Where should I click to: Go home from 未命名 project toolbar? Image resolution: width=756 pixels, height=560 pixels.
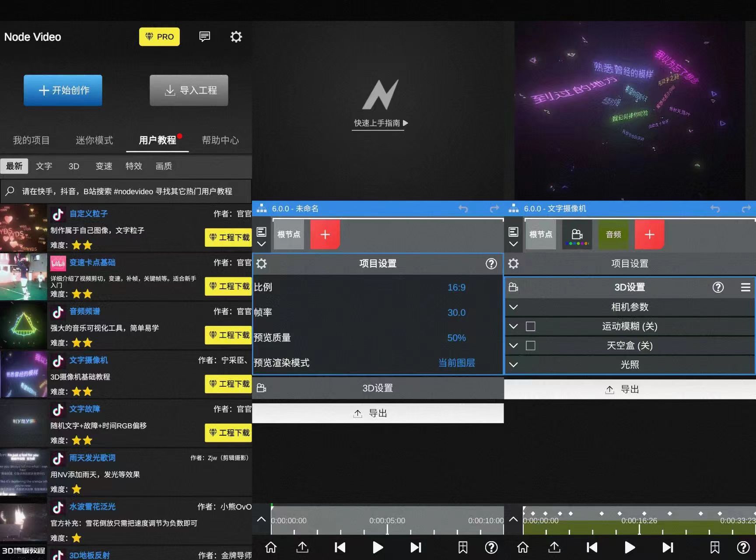coord(271,547)
